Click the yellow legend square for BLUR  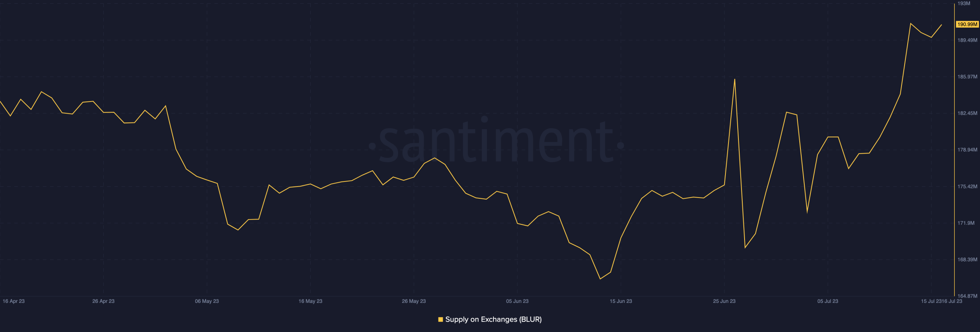[x=441, y=319]
